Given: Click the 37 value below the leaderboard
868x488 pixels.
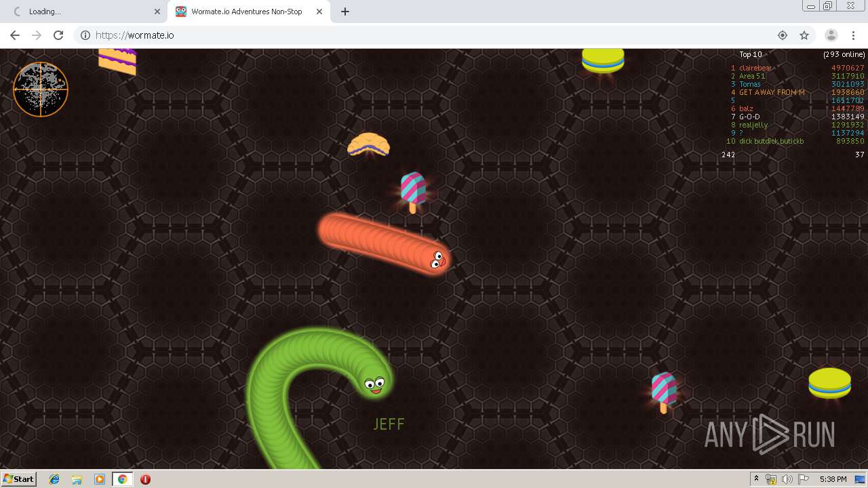Looking at the screenshot, I should pos(860,155).
